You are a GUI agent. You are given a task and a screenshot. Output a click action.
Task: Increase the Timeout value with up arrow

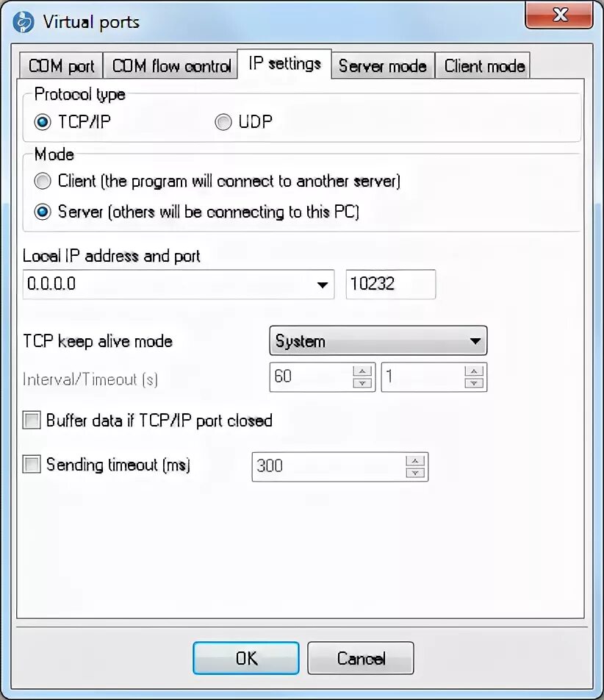[x=474, y=371]
